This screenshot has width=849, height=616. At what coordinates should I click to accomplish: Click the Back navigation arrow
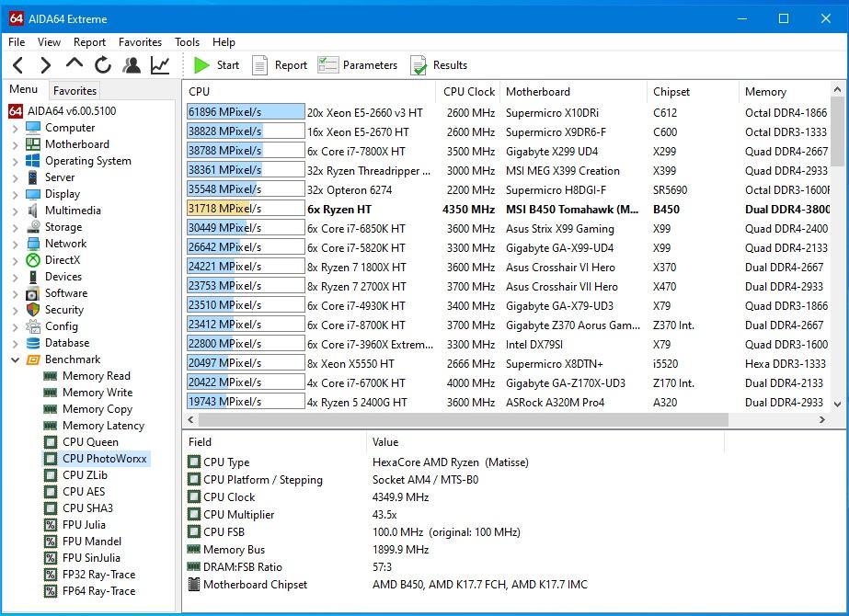coord(17,65)
